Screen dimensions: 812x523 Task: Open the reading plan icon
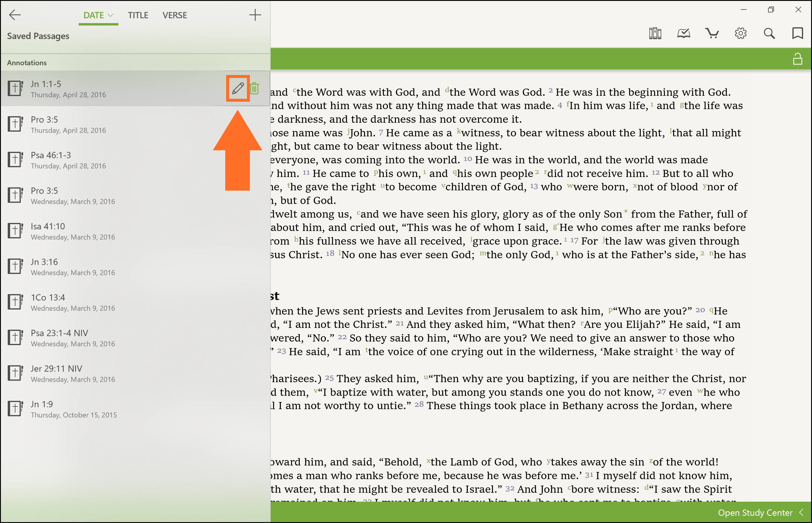pyautogui.click(x=683, y=33)
